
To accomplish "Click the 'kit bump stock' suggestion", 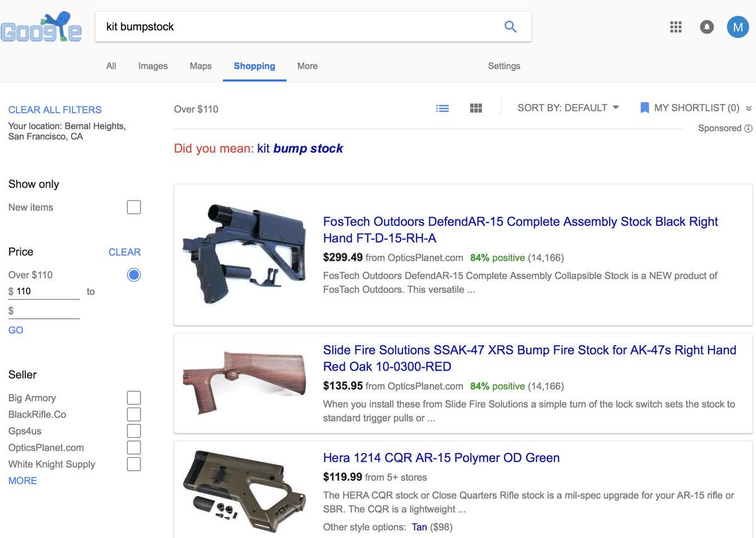I will [301, 149].
